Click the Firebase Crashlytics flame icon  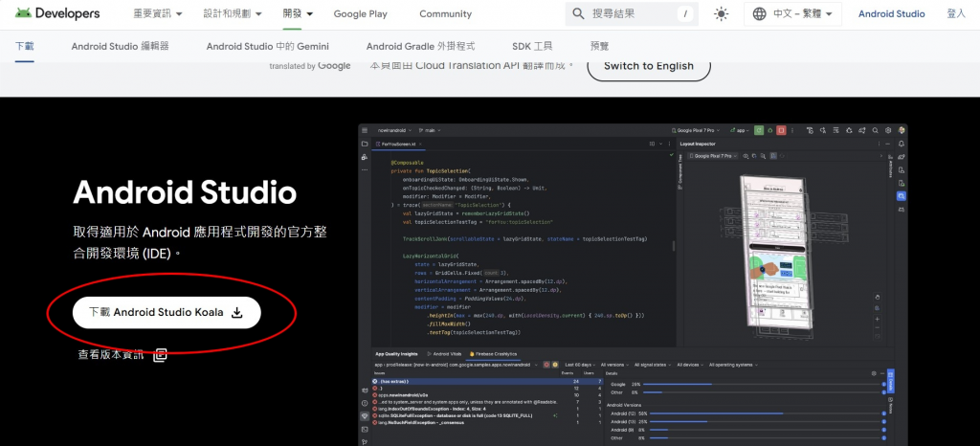472,354
